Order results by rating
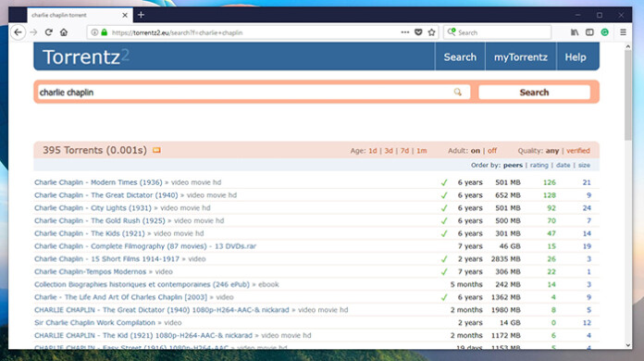 [539, 165]
